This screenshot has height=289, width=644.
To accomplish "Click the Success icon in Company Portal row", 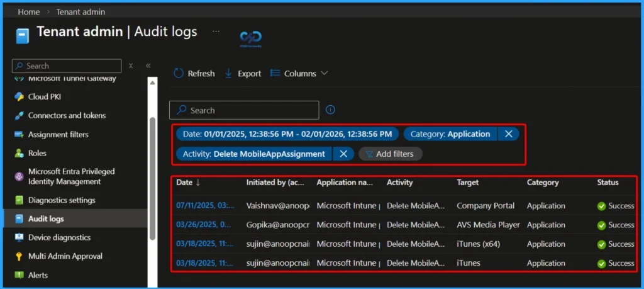I will click(602, 206).
